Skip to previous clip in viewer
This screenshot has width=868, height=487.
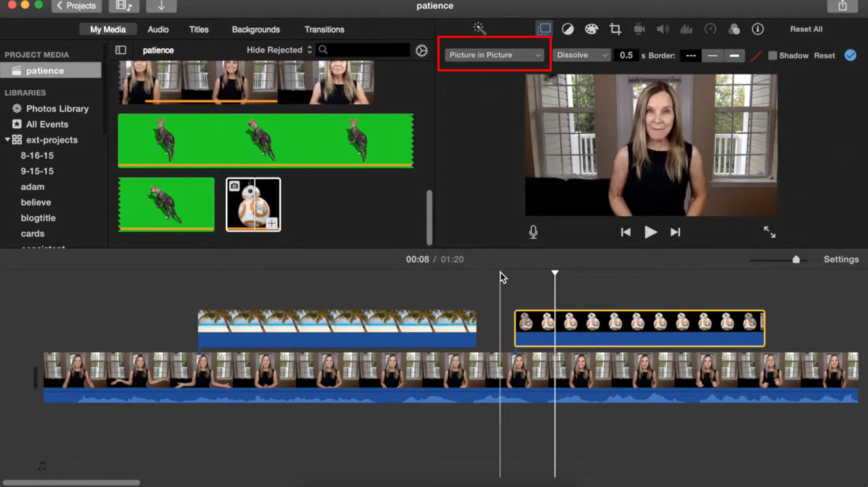pos(626,232)
